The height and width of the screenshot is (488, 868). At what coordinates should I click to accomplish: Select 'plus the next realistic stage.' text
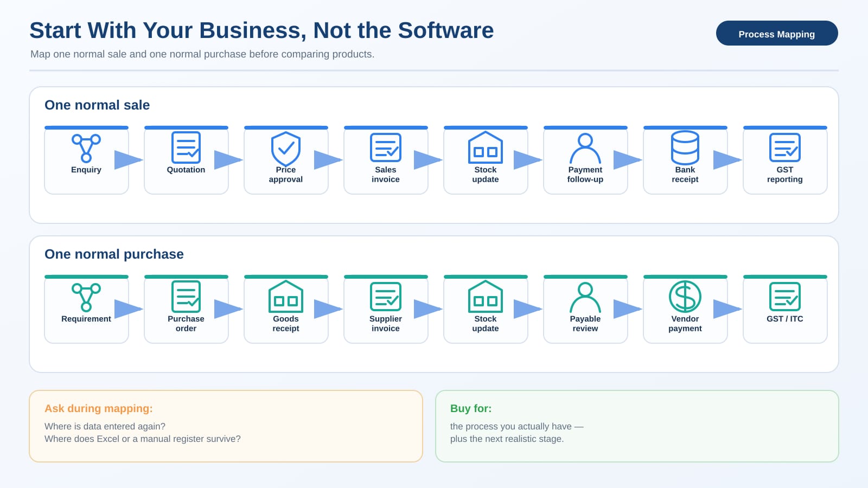507,439
